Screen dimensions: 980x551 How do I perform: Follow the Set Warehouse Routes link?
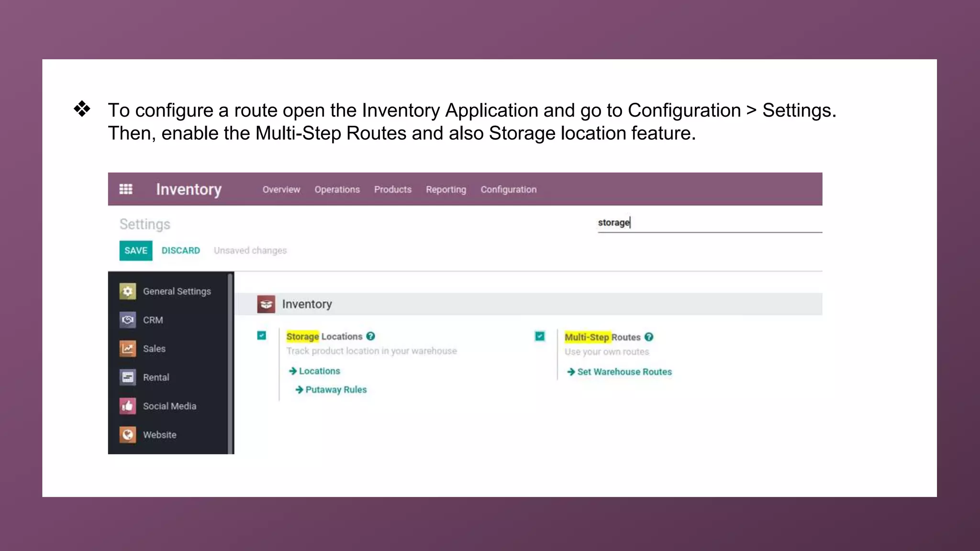tap(624, 372)
